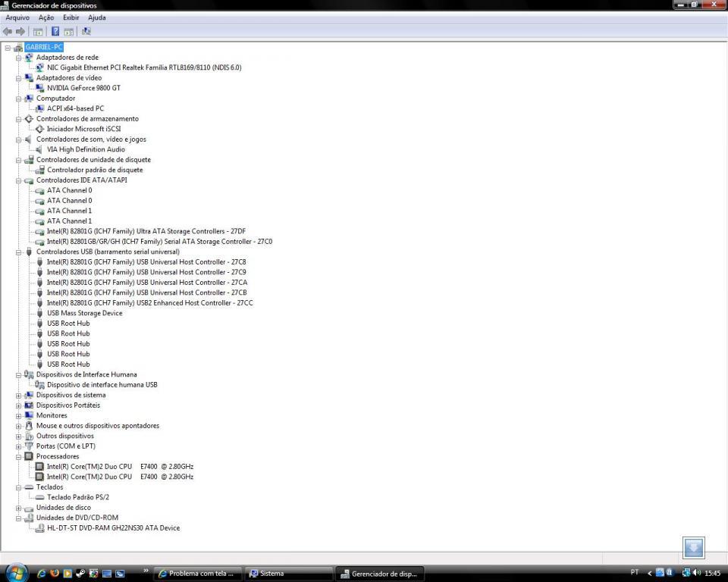This screenshot has width=728, height=582.
Task: Collapse Adaptadores de vídeo node
Action: [18, 79]
